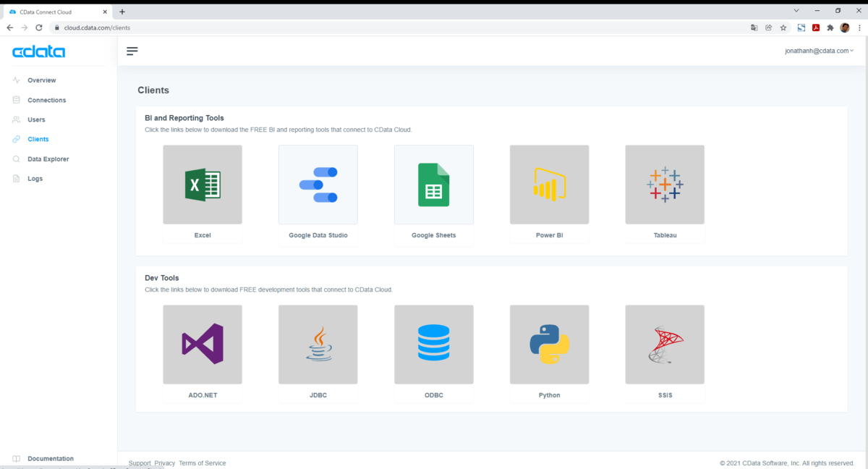
Task: Click the Support footer link
Action: (x=140, y=463)
